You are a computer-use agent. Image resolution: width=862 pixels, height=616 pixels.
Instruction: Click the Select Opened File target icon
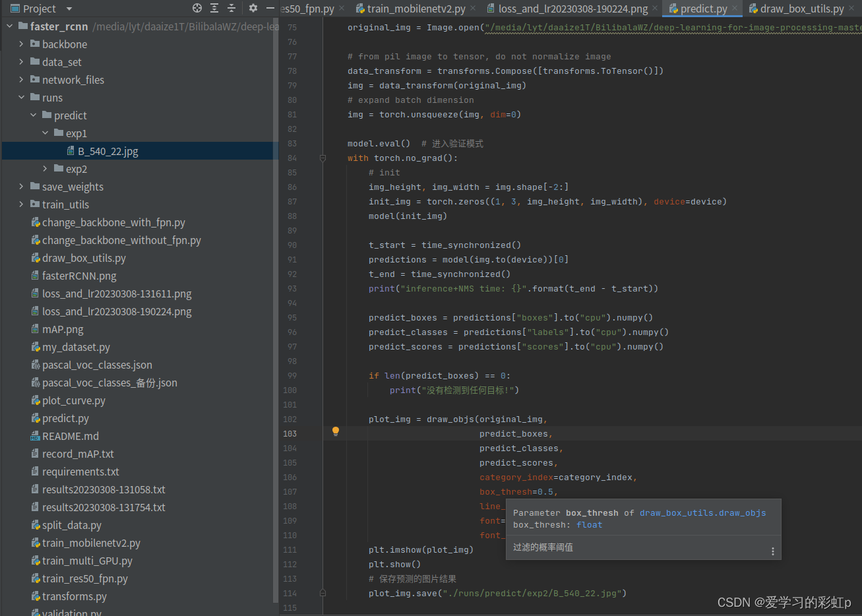pos(197,9)
